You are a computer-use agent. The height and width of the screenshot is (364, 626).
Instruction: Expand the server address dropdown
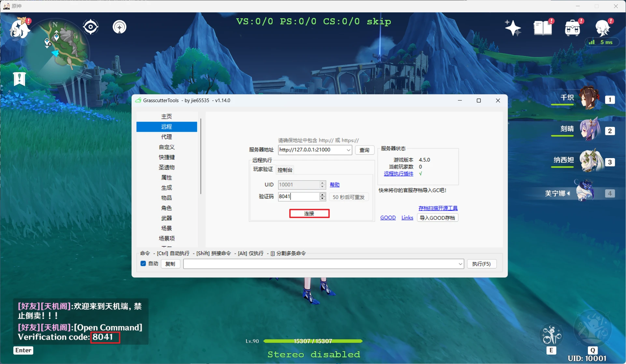(348, 150)
